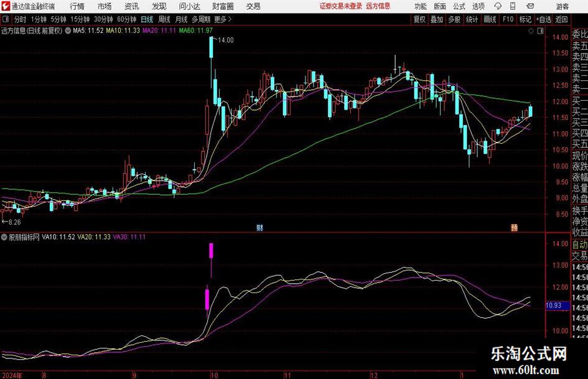Click the 远方信息 stock name in title bar
The image size is (588, 379).
click(378, 6)
